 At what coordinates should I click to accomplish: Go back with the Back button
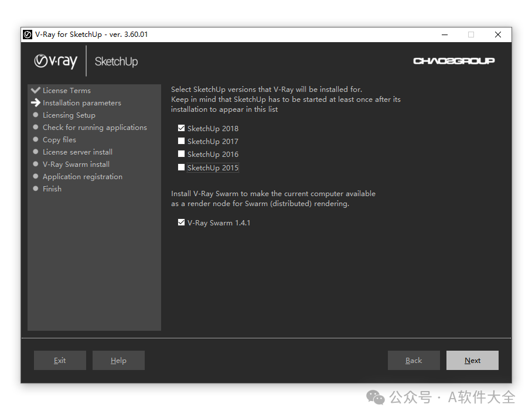point(414,361)
